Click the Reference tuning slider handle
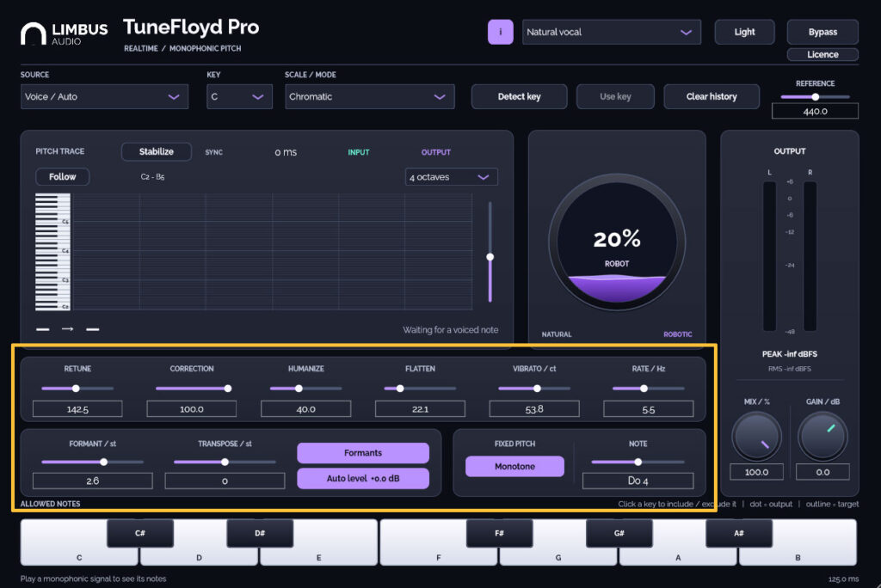 816,96
